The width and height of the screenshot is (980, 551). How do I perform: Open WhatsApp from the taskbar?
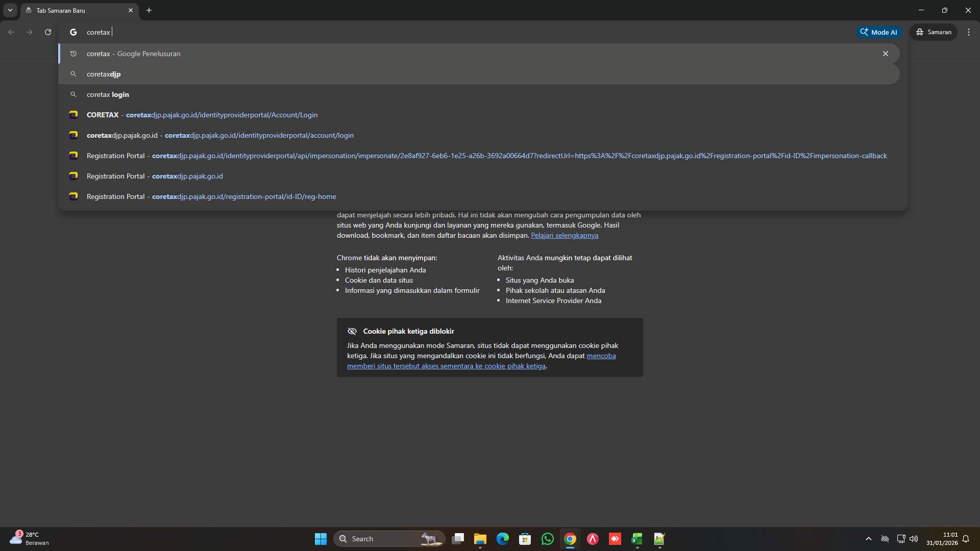(547, 539)
